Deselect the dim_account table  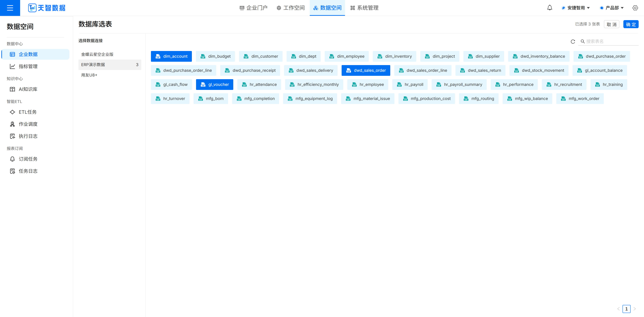171,56
